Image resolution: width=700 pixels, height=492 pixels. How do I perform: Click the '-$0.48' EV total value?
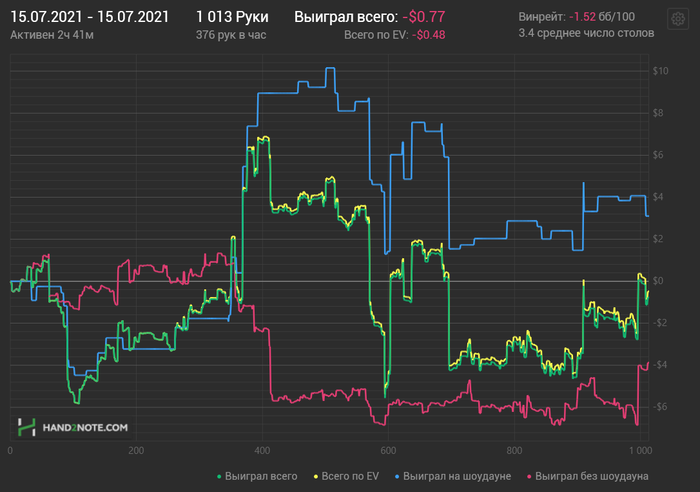[429, 35]
